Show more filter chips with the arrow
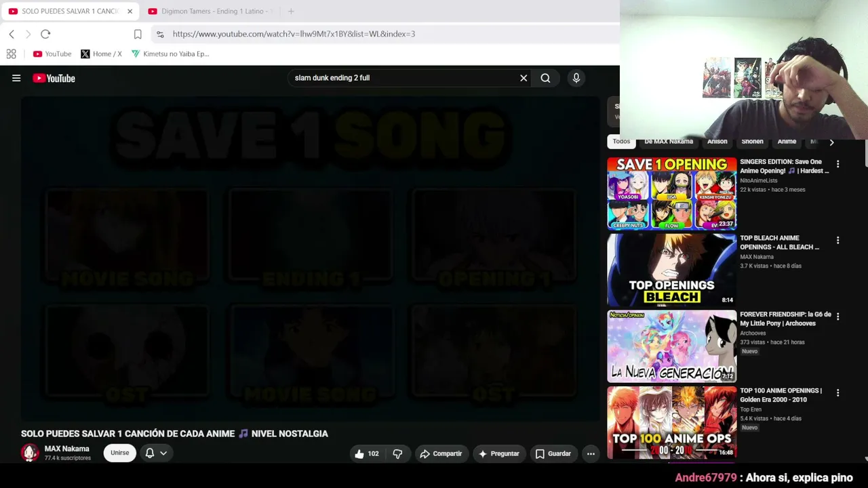The height and width of the screenshot is (488, 868). tap(831, 142)
